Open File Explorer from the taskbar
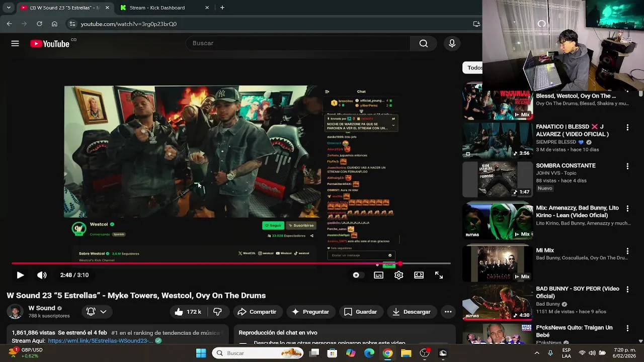Viewport: 644px width, 362px height. point(406,353)
